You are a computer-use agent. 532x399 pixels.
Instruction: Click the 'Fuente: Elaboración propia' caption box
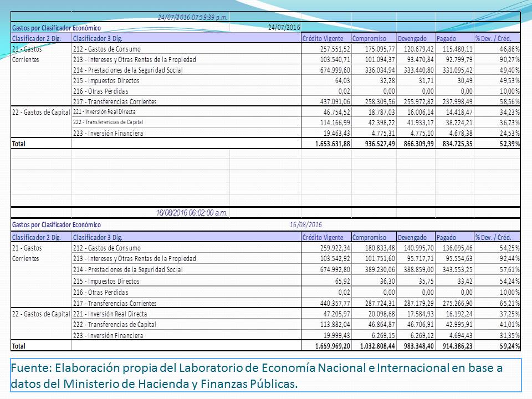tap(265, 375)
